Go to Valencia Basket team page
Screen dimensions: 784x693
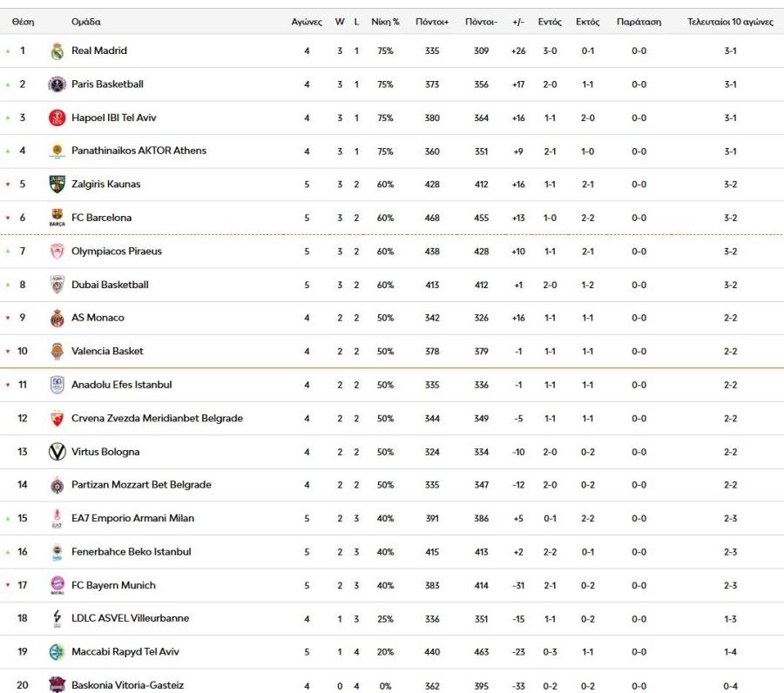pyautogui.click(x=107, y=352)
